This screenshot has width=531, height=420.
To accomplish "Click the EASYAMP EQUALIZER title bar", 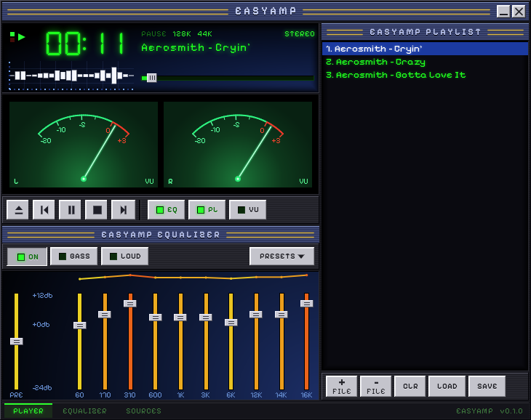I will (x=161, y=235).
